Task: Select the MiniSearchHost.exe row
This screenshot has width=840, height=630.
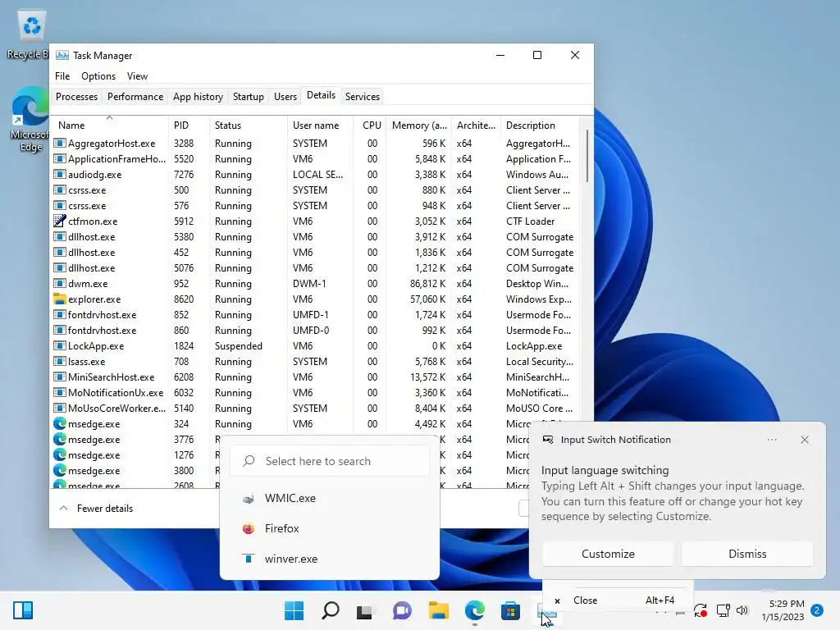Action: click(x=316, y=377)
